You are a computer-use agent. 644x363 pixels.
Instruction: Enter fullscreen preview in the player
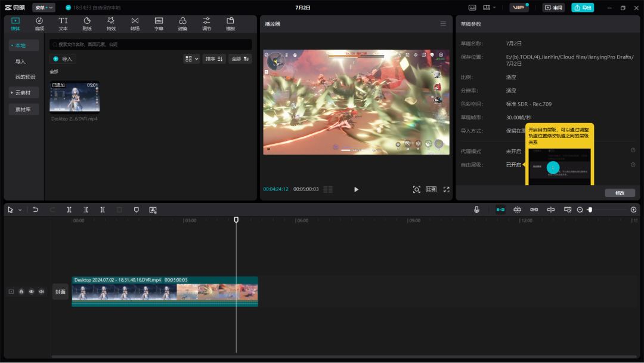pyautogui.click(x=446, y=189)
